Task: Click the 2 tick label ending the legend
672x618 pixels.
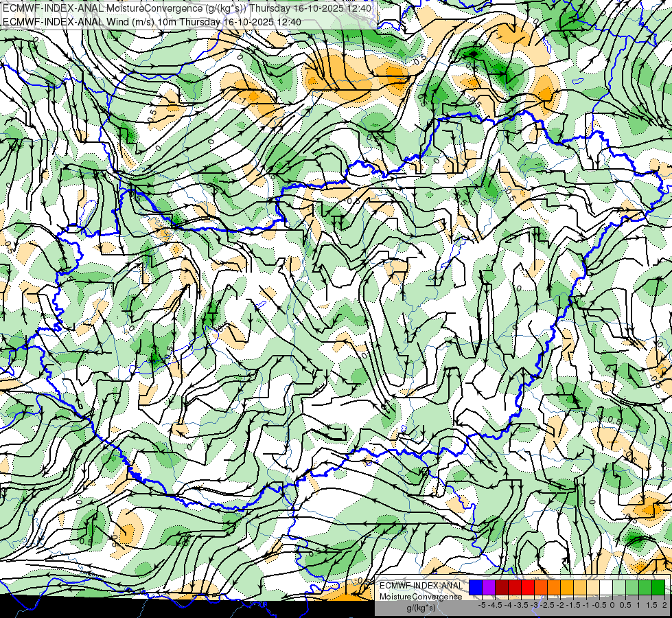Action: (x=664, y=605)
